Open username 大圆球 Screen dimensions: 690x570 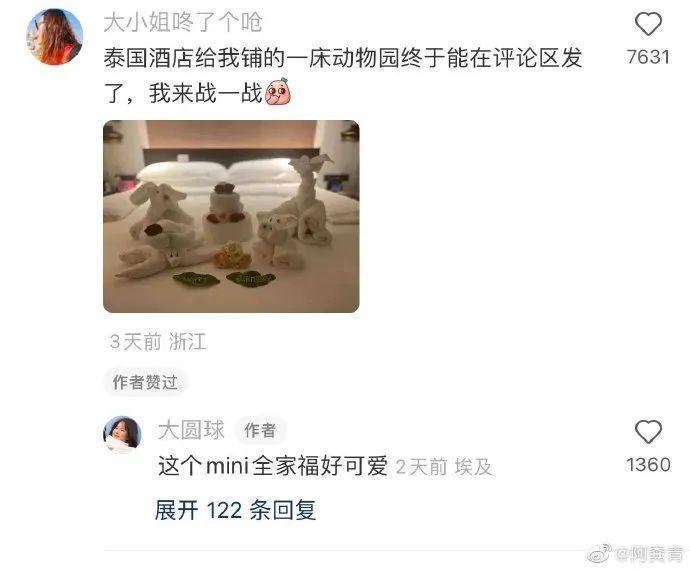tap(191, 430)
